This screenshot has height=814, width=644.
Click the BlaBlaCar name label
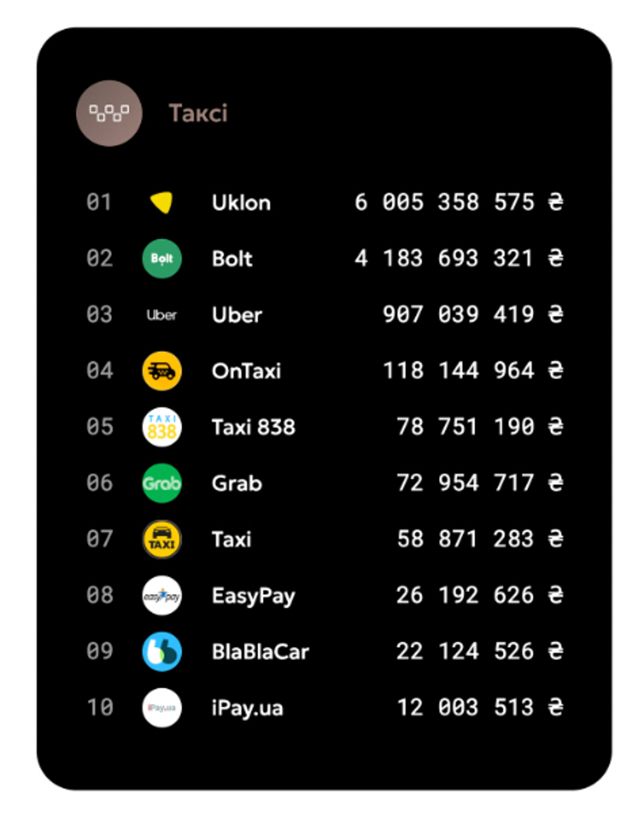[261, 652]
